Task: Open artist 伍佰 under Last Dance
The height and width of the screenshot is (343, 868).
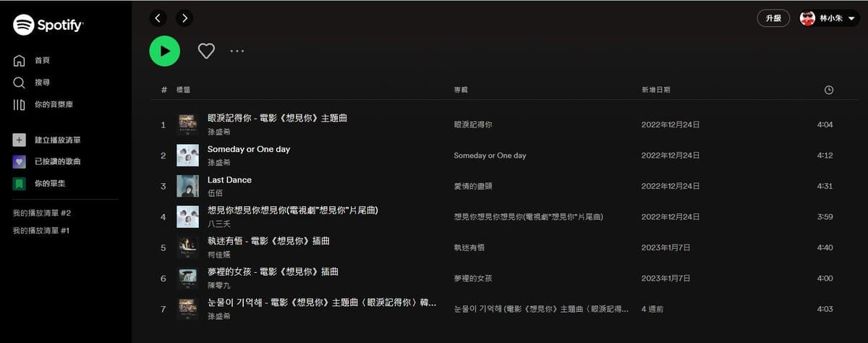Action: [215, 193]
